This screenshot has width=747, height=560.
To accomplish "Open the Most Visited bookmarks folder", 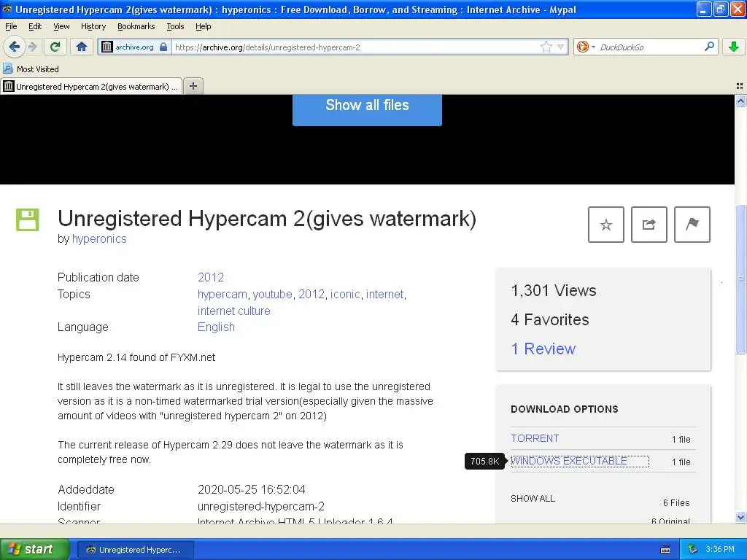I will 31,69.
